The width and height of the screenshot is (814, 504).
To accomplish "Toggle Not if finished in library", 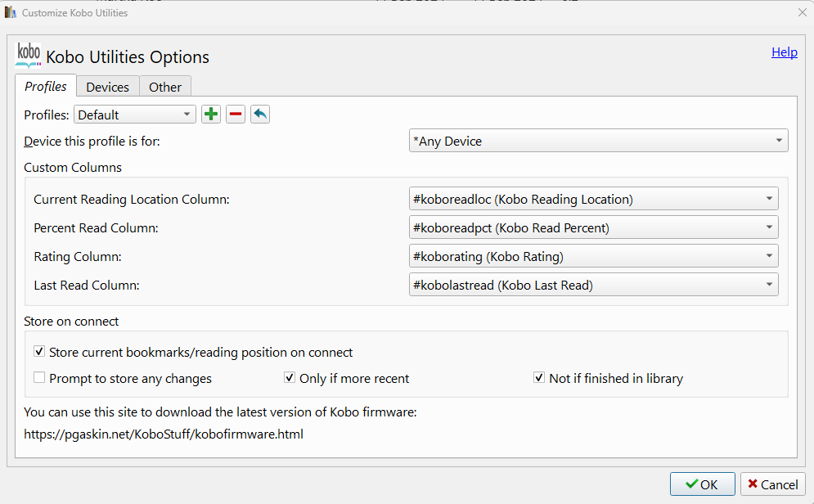I will tap(539, 378).
